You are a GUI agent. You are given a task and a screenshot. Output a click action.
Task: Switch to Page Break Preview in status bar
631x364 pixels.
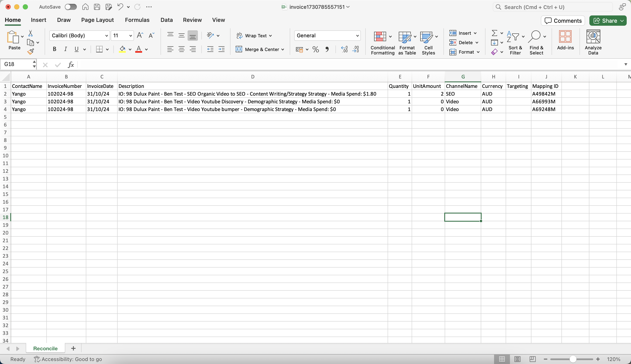pyautogui.click(x=532, y=359)
